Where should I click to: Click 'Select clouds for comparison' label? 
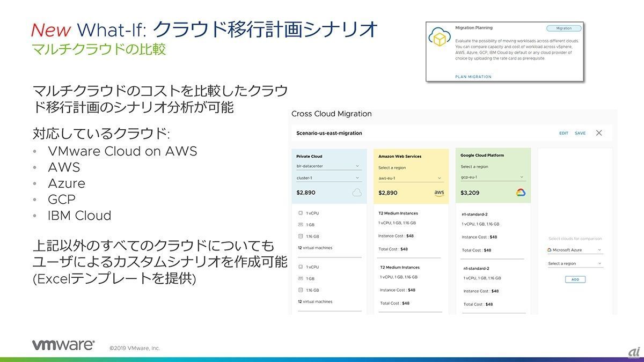pyautogui.click(x=575, y=239)
